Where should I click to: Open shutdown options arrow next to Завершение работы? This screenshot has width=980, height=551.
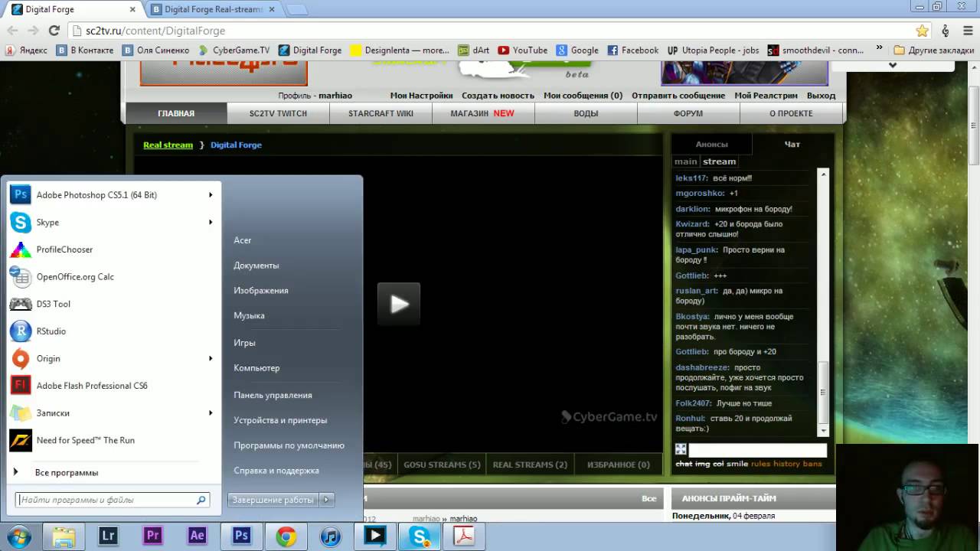tap(326, 500)
